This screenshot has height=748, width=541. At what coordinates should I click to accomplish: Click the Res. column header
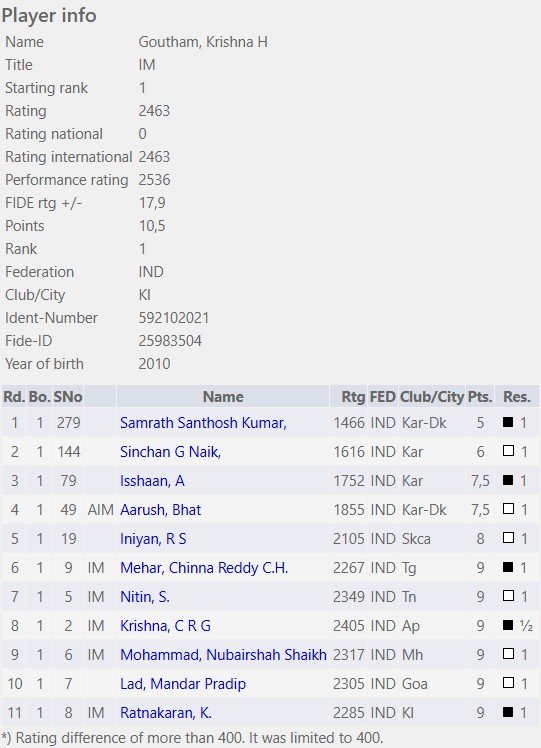pos(517,397)
